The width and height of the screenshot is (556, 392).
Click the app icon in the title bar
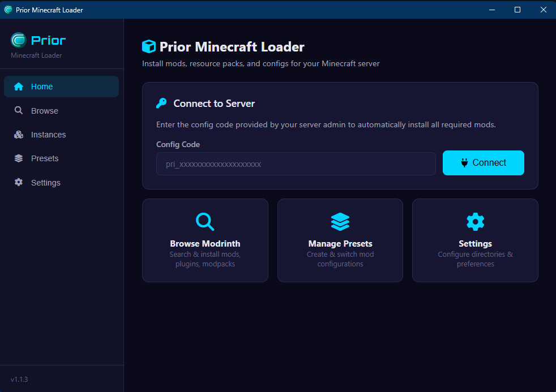coord(8,10)
